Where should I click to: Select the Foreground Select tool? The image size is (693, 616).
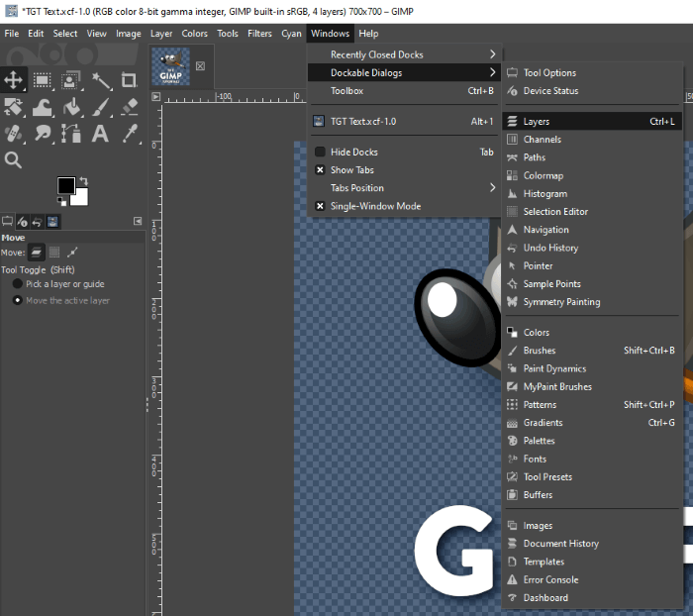[70, 80]
